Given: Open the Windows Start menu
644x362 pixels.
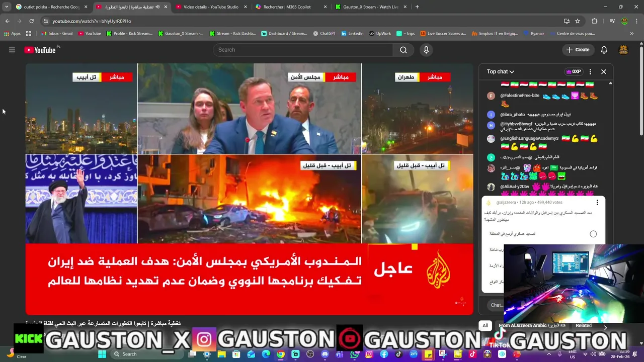Looking at the screenshot, I should point(102,354).
